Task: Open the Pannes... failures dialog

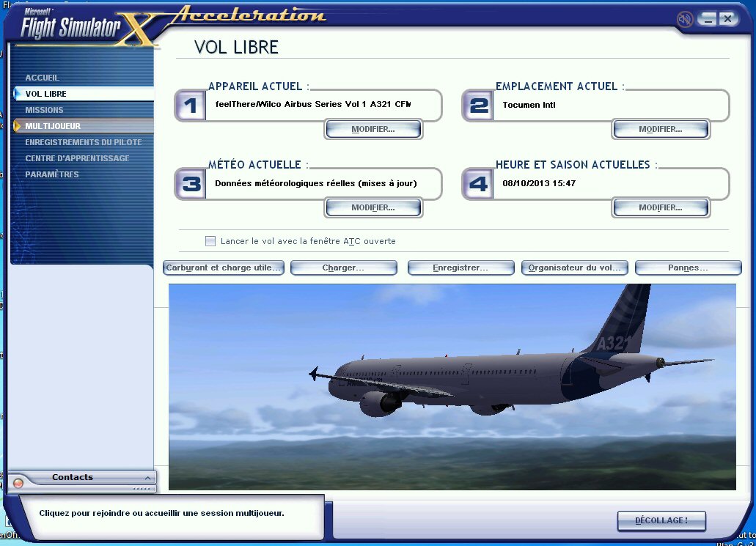Action: (688, 268)
